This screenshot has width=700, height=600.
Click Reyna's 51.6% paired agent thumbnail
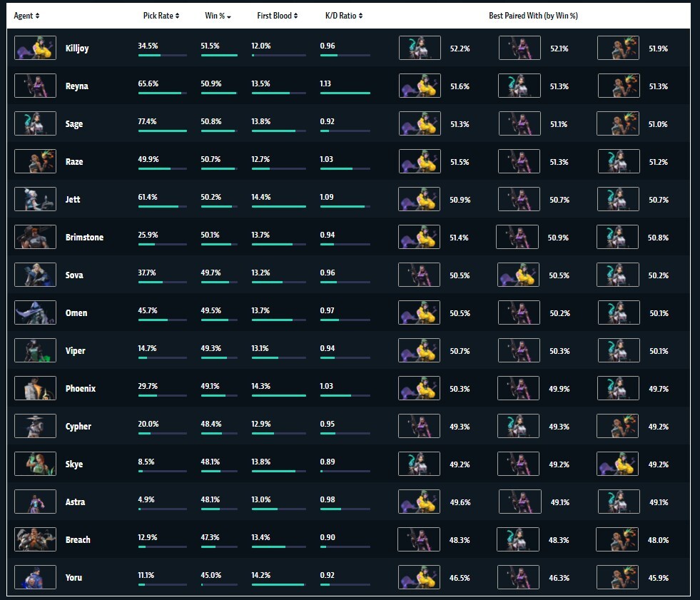420,86
